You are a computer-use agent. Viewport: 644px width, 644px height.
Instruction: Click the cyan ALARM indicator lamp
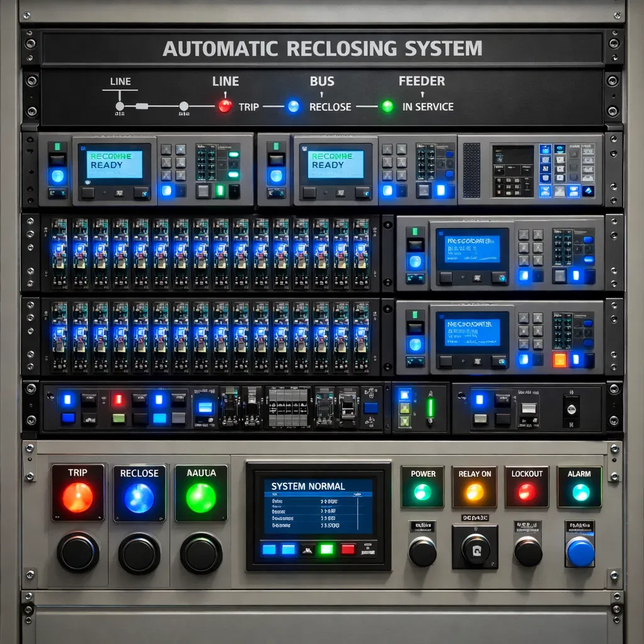pyautogui.click(x=580, y=492)
